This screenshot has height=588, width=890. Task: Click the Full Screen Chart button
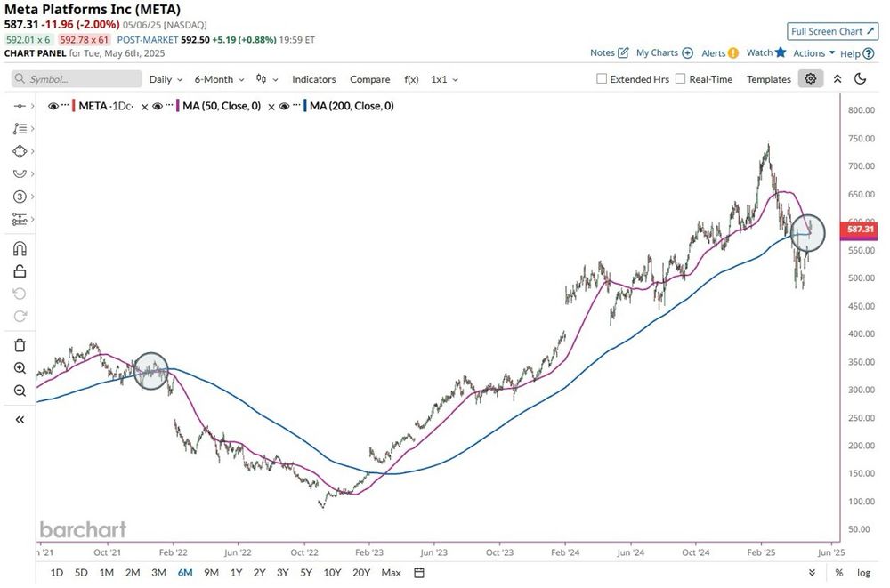click(833, 32)
